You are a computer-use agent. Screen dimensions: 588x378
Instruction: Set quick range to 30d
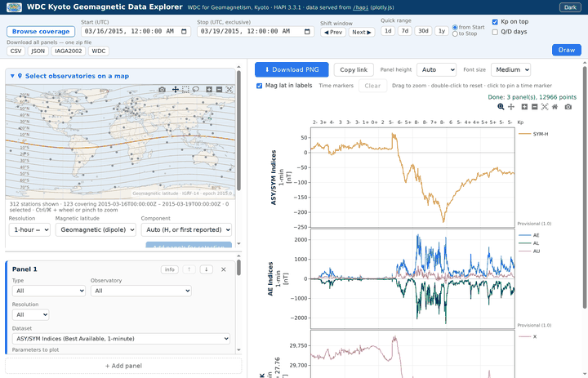tap(423, 31)
